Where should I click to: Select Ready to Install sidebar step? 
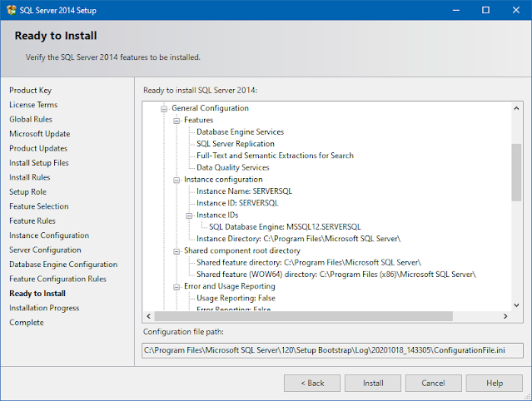coord(37,294)
